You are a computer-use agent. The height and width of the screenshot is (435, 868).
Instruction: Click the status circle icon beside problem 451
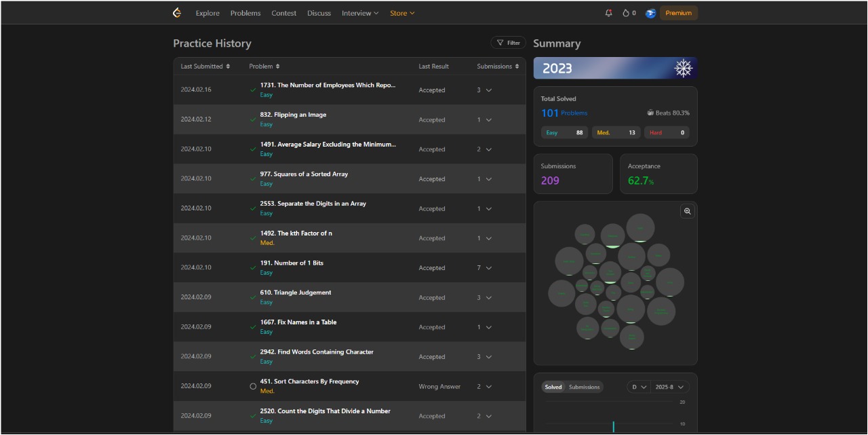tap(253, 386)
